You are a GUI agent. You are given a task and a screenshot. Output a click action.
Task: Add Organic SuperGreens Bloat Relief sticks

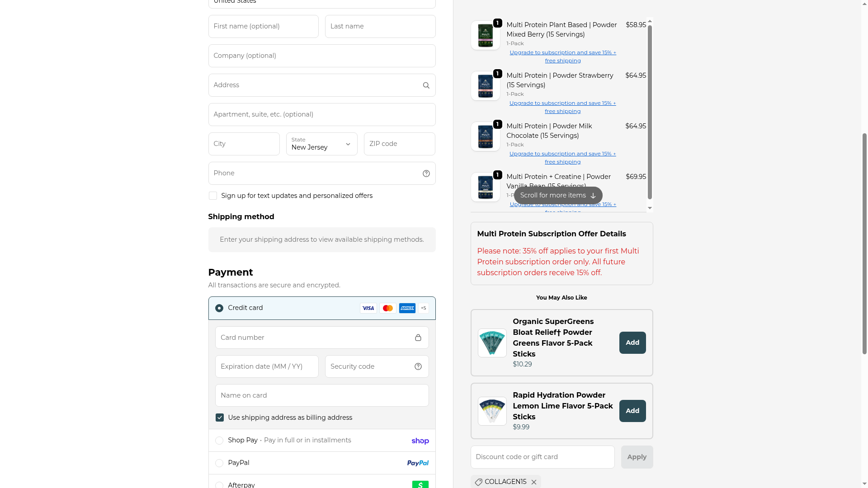(x=632, y=343)
